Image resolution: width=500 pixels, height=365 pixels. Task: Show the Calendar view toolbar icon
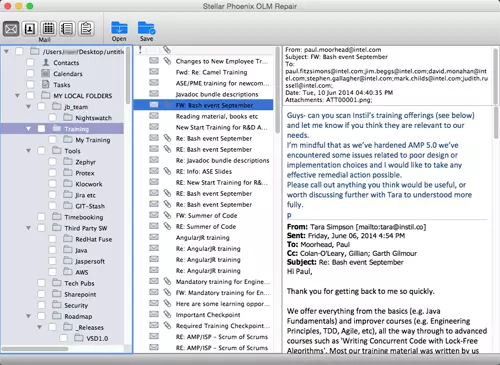click(48, 29)
